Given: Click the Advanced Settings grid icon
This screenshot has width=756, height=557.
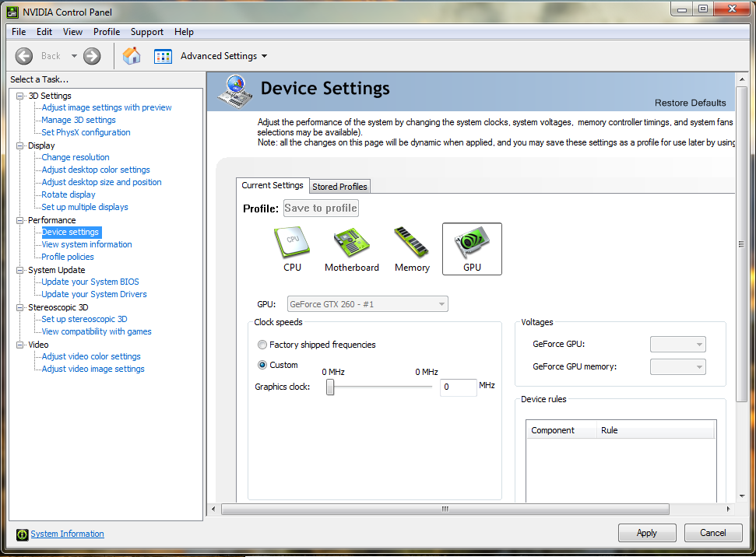Looking at the screenshot, I should pos(163,56).
